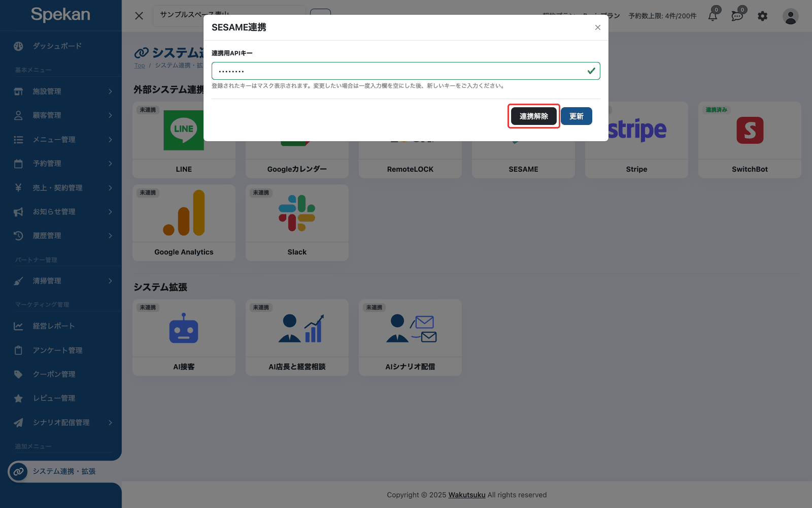
Task: Click the Spekan logo
Action: (x=60, y=15)
